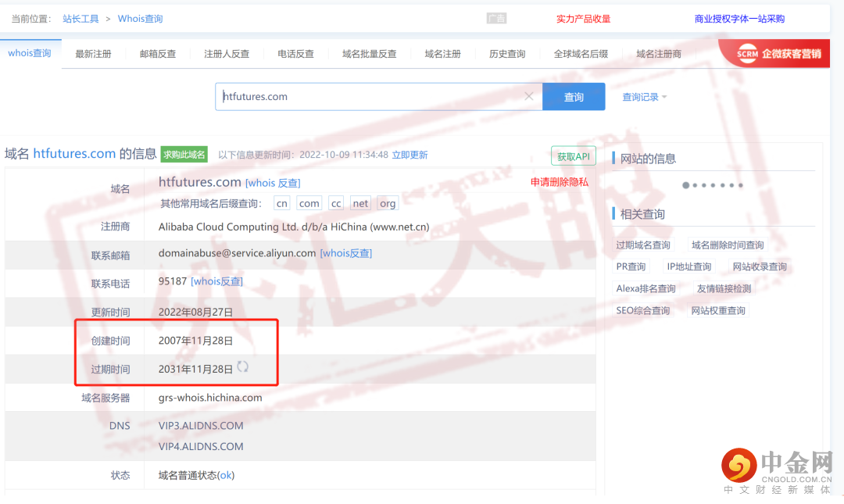Open the 过期域名查询 related link

point(643,245)
